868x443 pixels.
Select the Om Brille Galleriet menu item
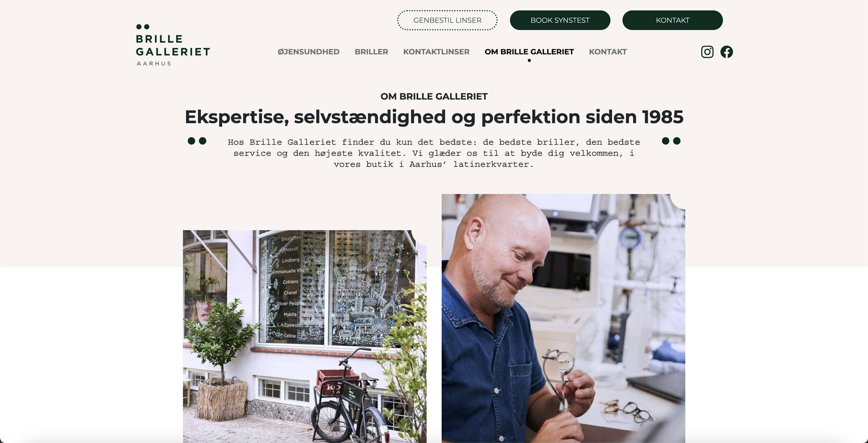[529, 52]
